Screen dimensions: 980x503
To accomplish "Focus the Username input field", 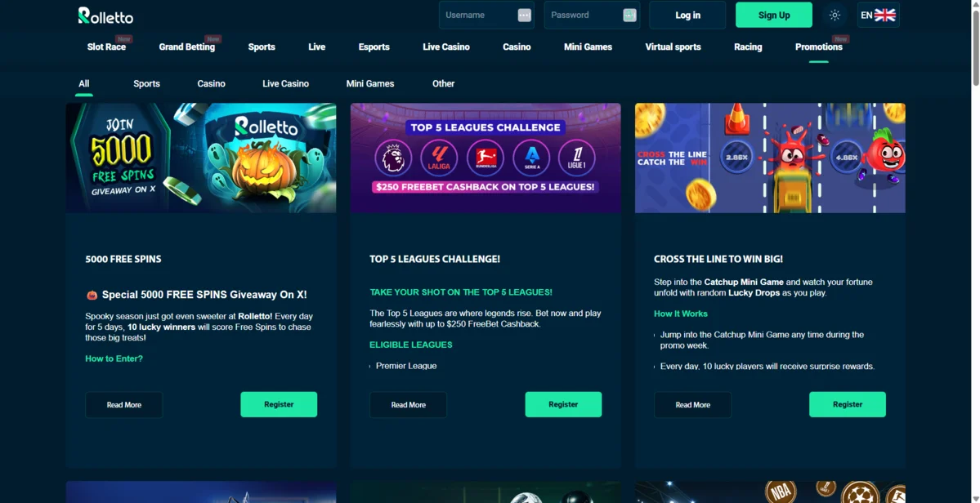I will pos(486,15).
